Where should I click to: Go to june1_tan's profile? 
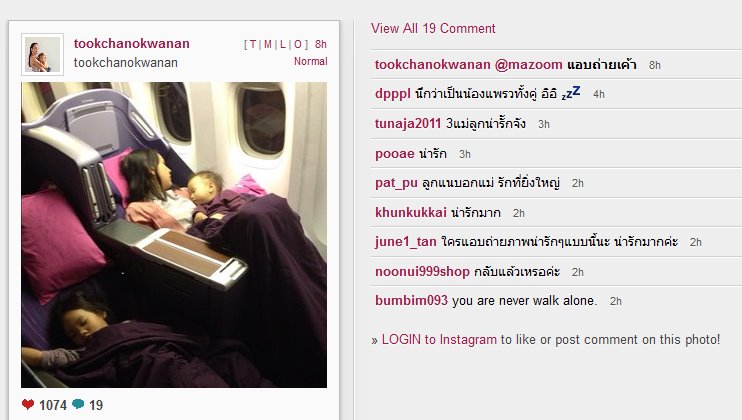pos(406,242)
